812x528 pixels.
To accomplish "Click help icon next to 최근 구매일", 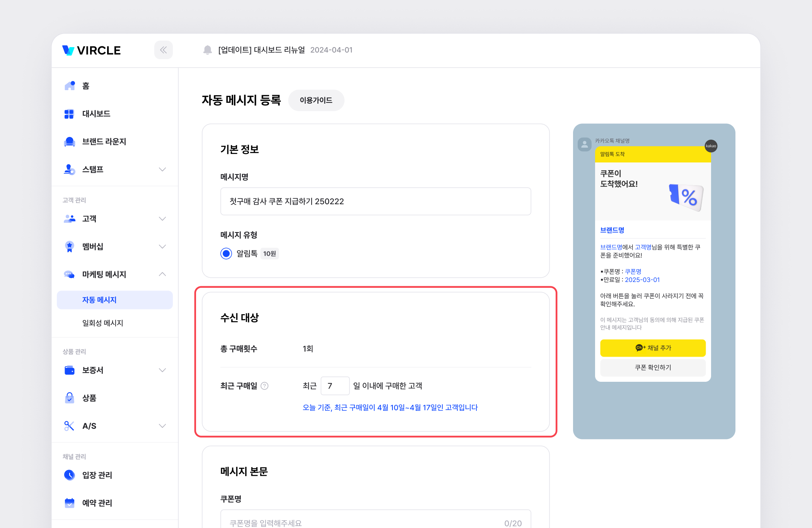I will click(264, 386).
